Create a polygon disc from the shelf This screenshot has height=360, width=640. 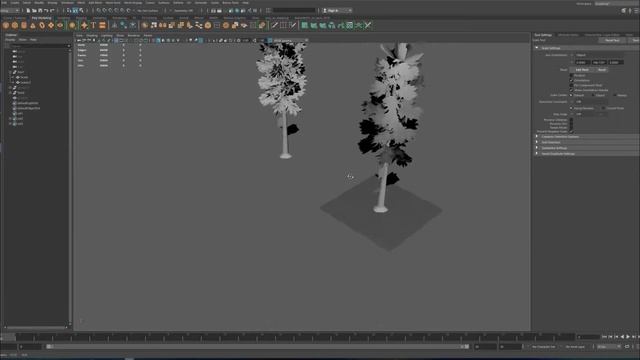pos(60,25)
